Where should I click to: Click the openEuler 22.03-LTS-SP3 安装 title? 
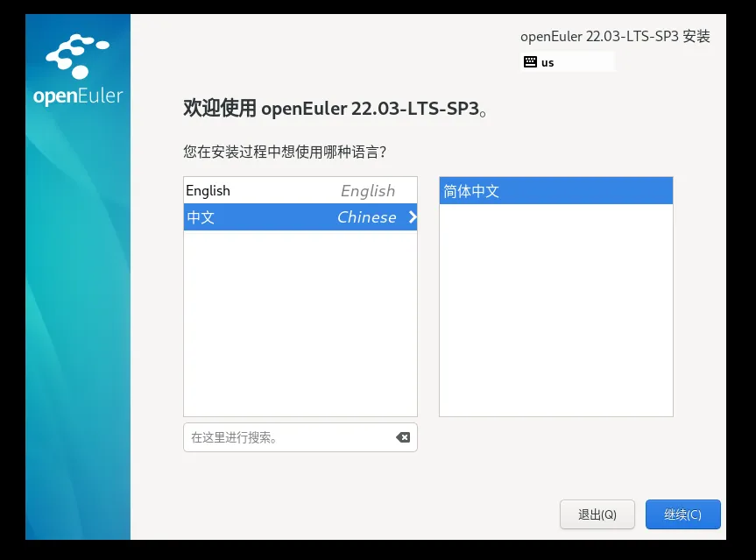[615, 37]
